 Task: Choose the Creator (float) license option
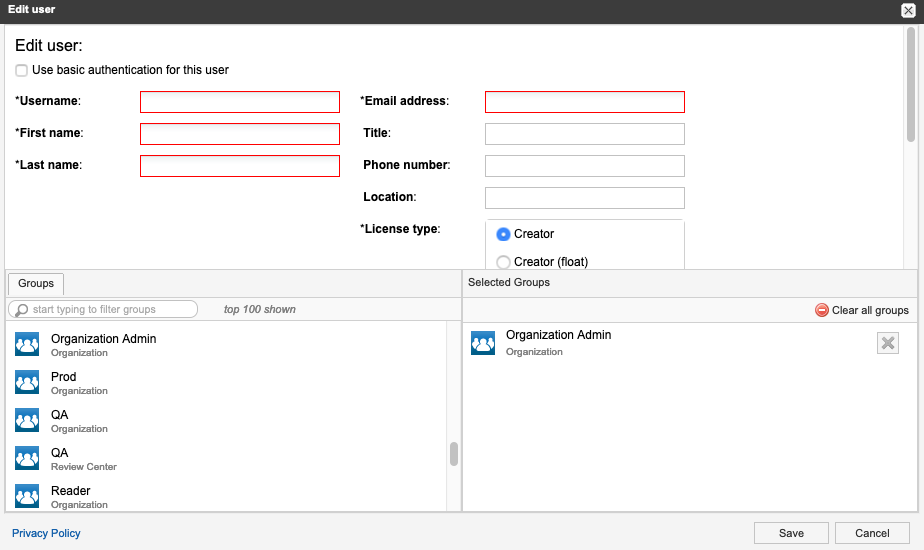point(504,262)
